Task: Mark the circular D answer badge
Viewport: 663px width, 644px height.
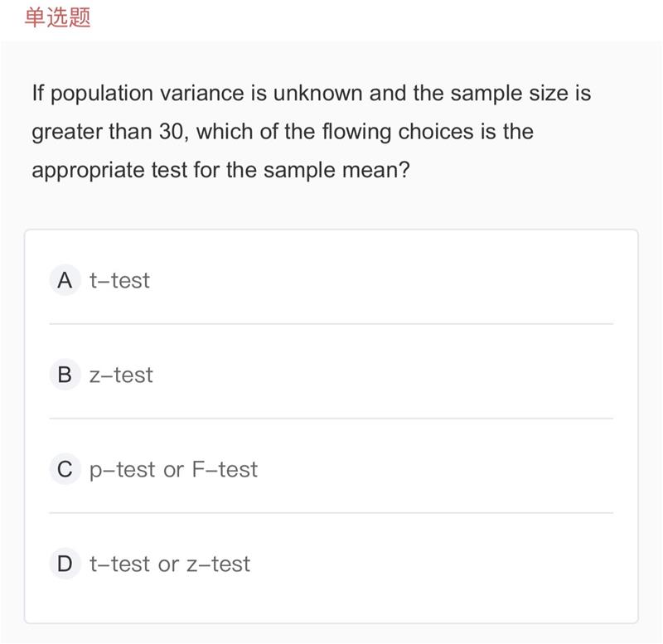Action: (65, 564)
